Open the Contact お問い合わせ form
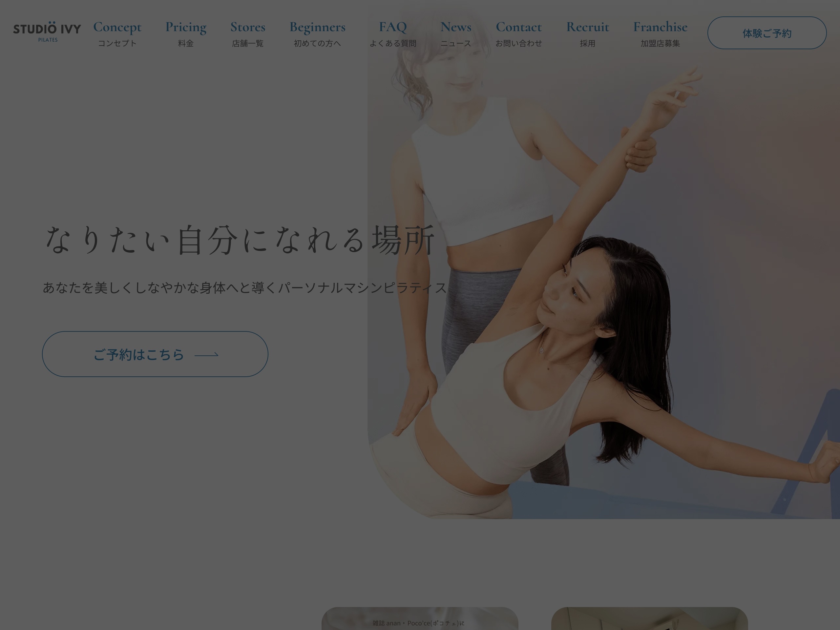 click(x=519, y=33)
